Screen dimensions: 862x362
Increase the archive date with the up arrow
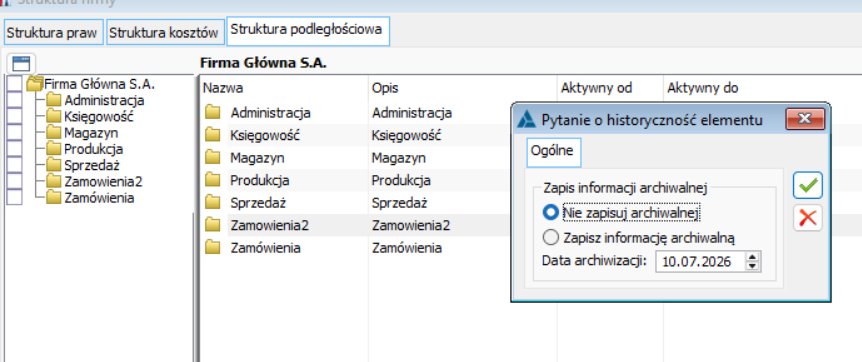752,256
